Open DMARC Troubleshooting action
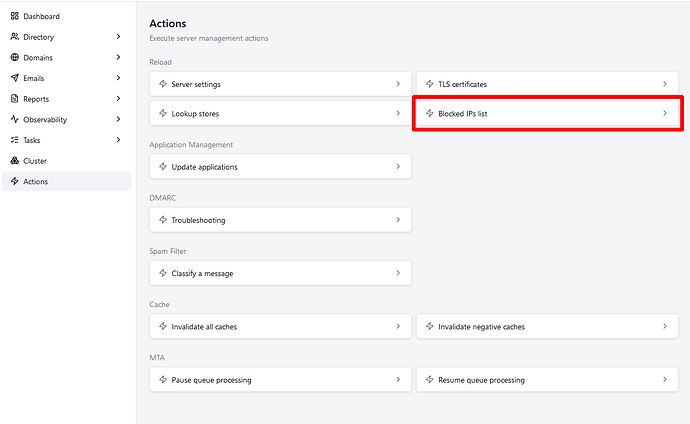The image size is (690, 424). coord(280,220)
